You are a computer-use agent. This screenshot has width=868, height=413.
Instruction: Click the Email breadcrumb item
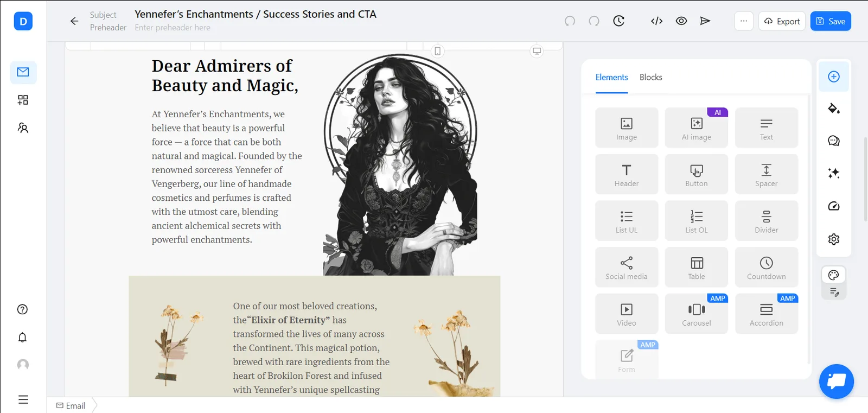[71, 405]
